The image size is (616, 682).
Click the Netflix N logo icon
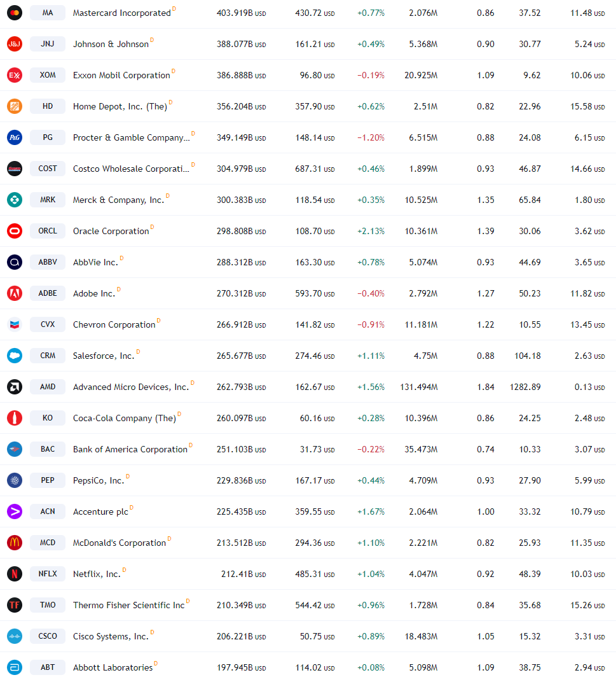[x=15, y=574]
